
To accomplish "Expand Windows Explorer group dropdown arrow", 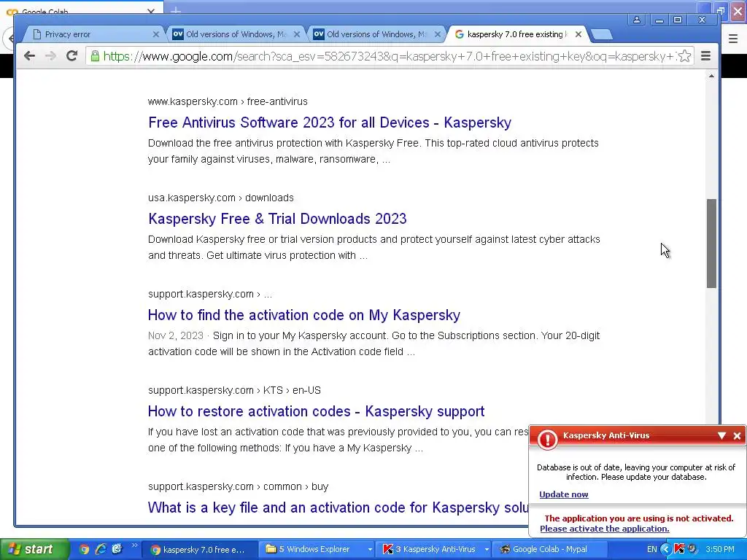I will [x=370, y=550].
